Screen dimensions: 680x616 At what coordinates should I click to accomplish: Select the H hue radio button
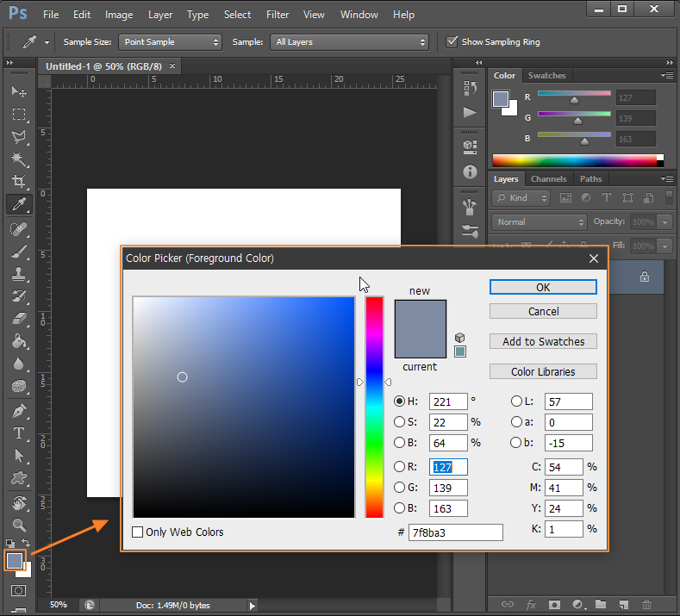click(399, 401)
